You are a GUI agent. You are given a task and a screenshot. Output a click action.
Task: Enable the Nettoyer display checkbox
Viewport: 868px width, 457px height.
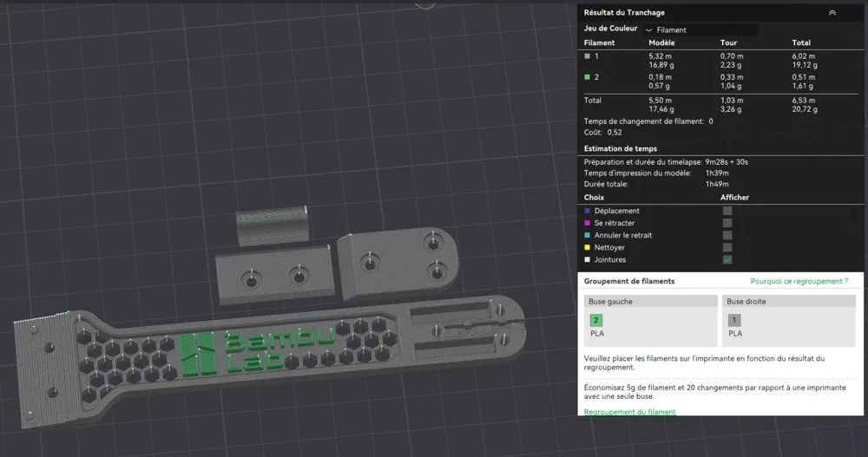point(727,247)
